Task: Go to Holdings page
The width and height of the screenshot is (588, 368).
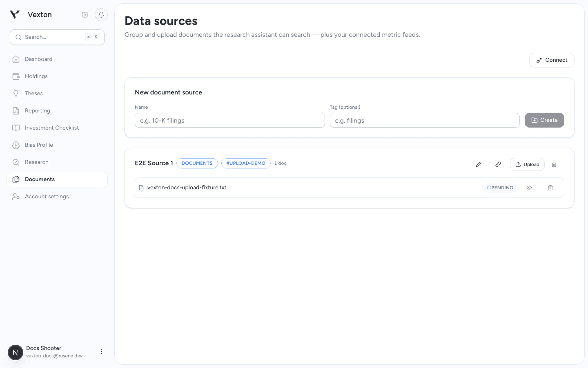Action: pos(57,76)
